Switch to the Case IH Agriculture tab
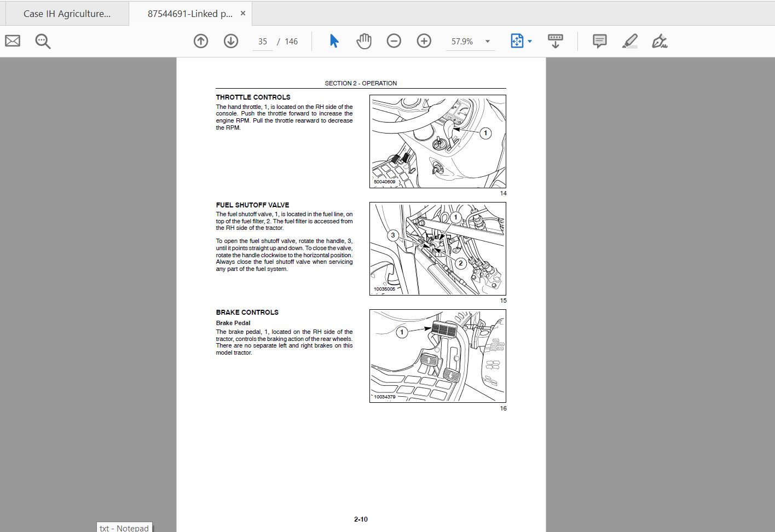This screenshot has width=775, height=532. tap(67, 14)
